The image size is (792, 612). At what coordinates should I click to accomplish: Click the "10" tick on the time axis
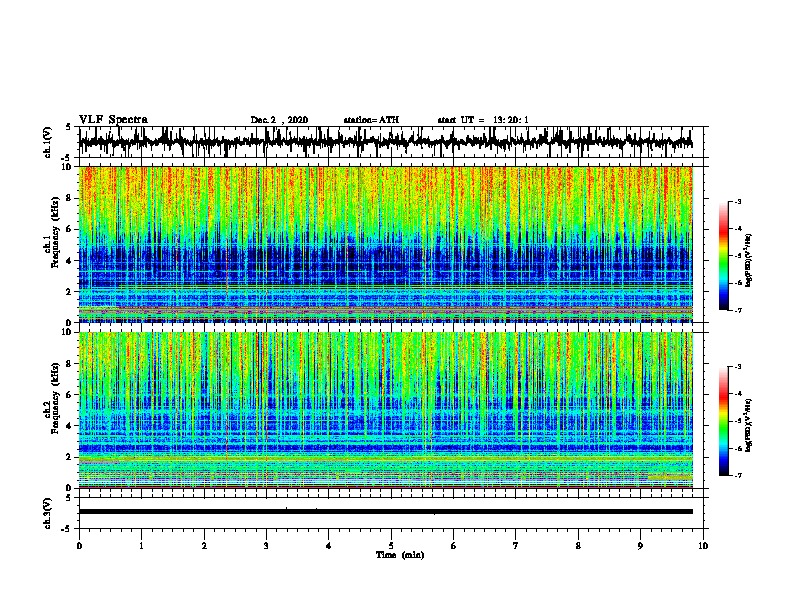(x=703, y=545)
